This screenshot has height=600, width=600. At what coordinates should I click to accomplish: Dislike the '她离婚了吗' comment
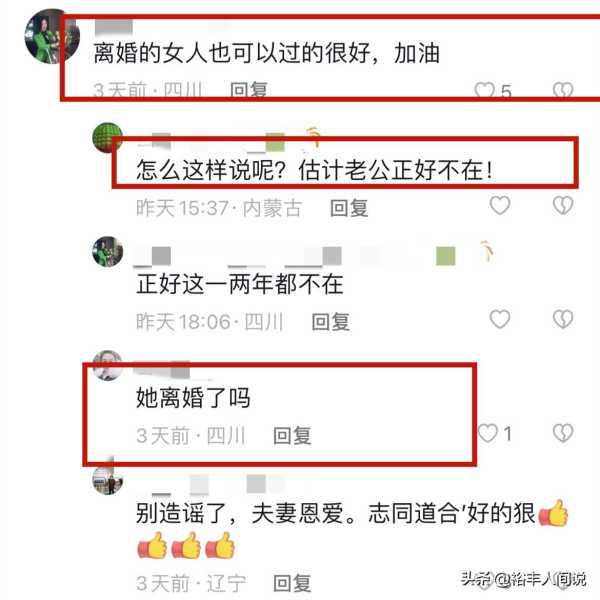click(x=563, y=433)
